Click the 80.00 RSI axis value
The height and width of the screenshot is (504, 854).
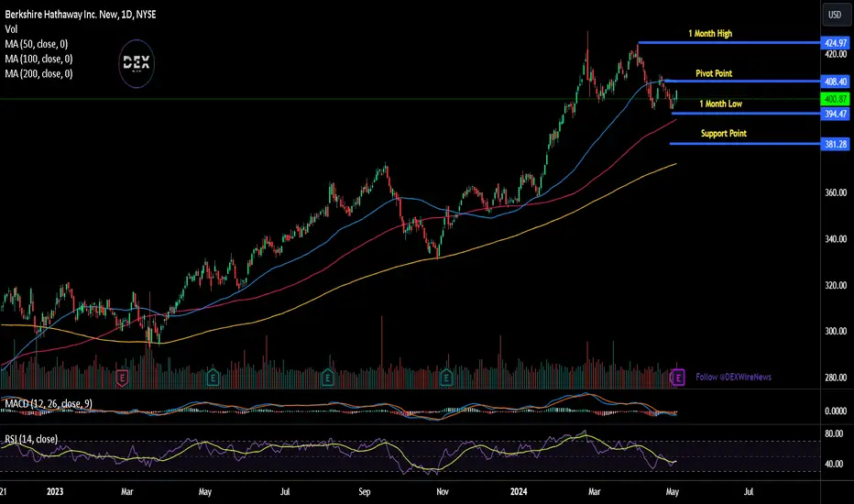[x=834, y=434]
